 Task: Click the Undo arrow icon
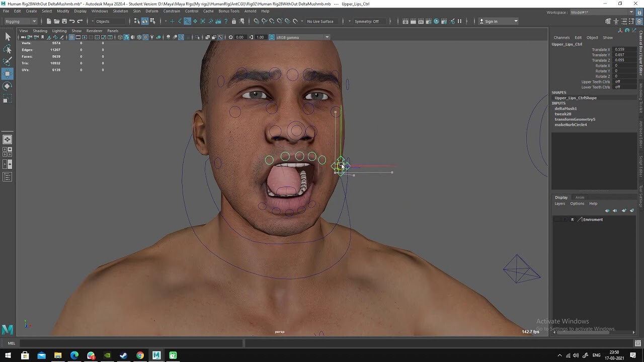(x=72, y=21)
